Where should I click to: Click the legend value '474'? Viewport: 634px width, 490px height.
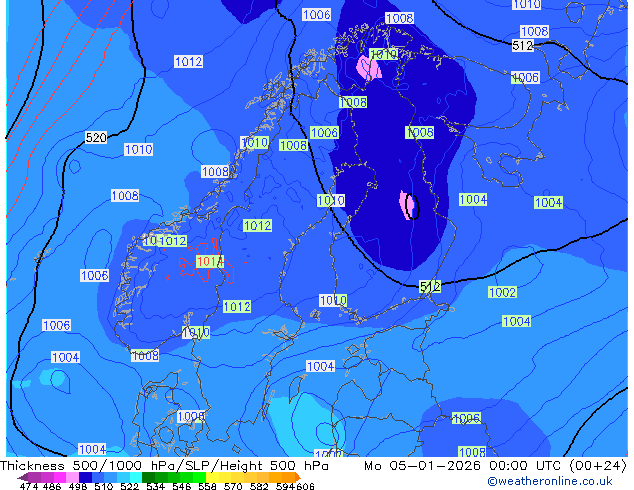(29, 486)
